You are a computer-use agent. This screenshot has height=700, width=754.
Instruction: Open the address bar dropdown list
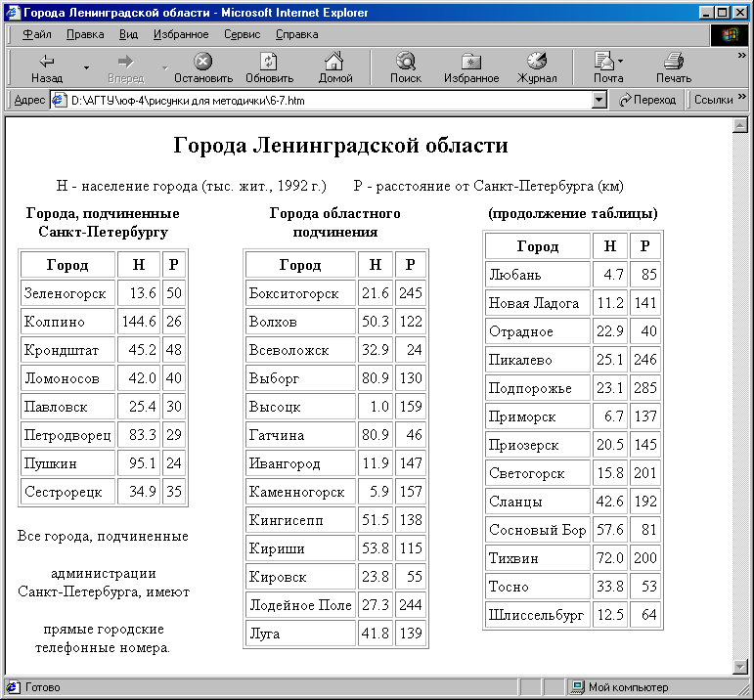[599, 100]
